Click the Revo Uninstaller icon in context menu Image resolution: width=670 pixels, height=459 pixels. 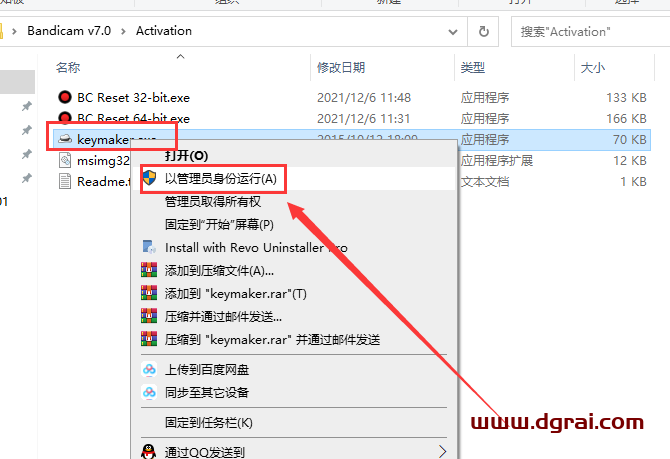pos(149,247)
